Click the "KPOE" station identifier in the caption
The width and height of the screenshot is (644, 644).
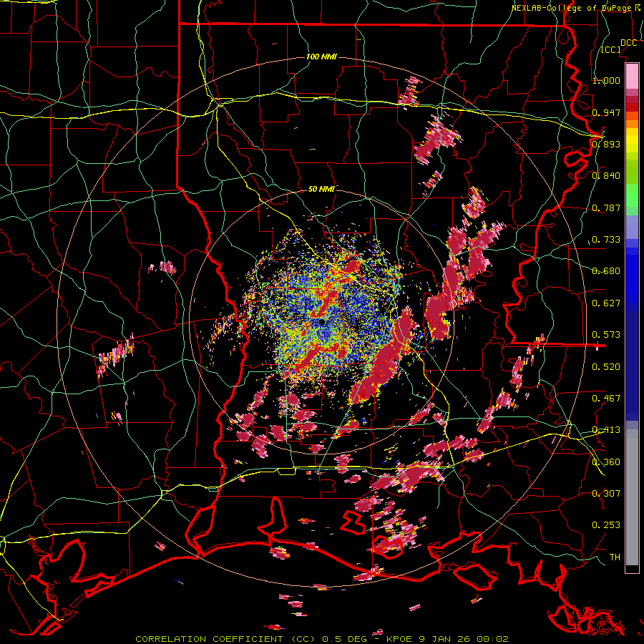coord(399,639)
